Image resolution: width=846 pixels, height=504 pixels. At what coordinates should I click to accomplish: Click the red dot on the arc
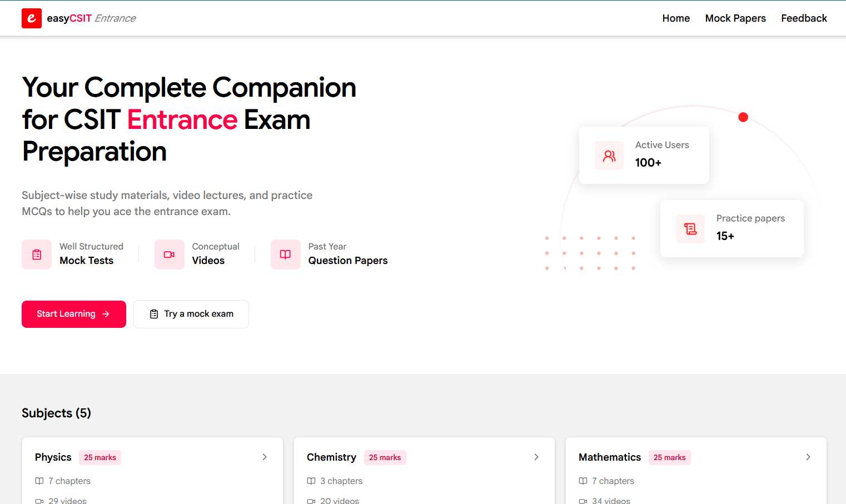click(x=743, y=117)
